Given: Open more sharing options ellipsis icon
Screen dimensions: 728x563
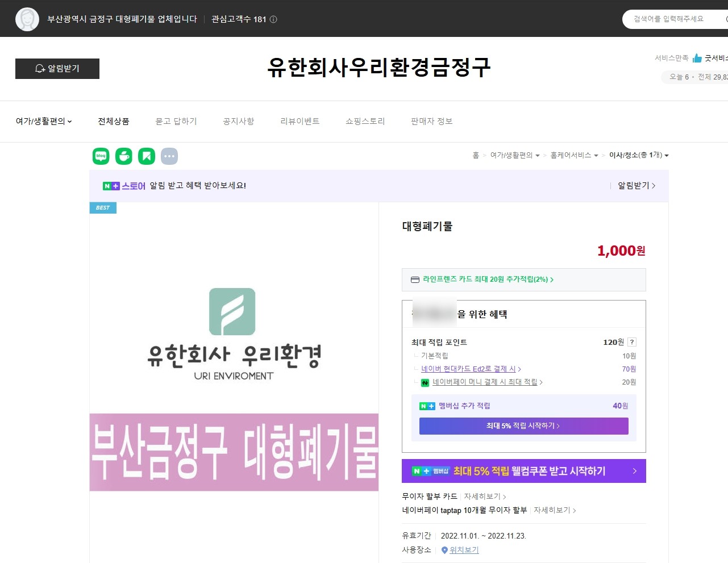Looking at the screenshot, I should (169, 156).
